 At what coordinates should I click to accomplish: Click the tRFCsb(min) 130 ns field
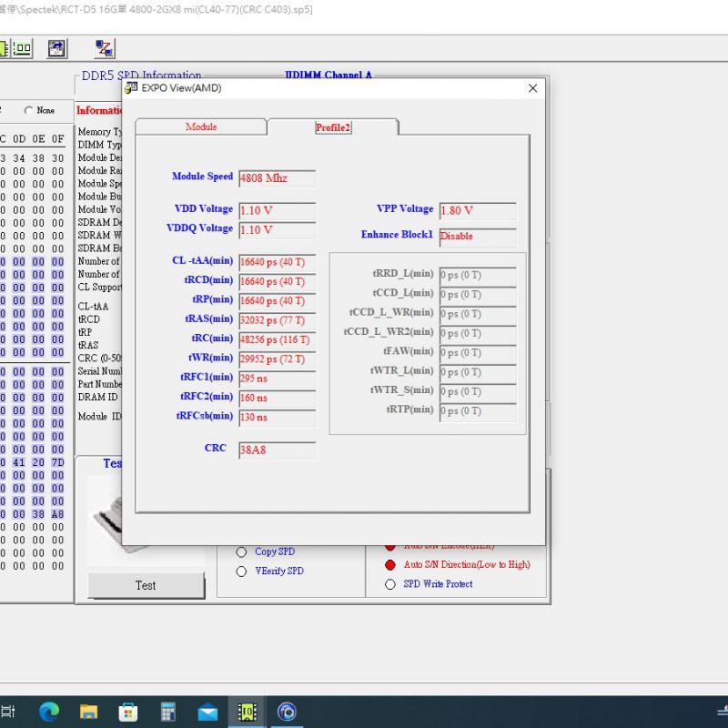point(278,418)
